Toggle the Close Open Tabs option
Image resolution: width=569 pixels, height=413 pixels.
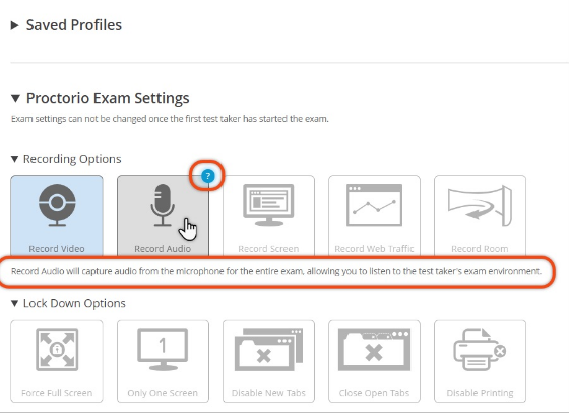tap(374, 361)
